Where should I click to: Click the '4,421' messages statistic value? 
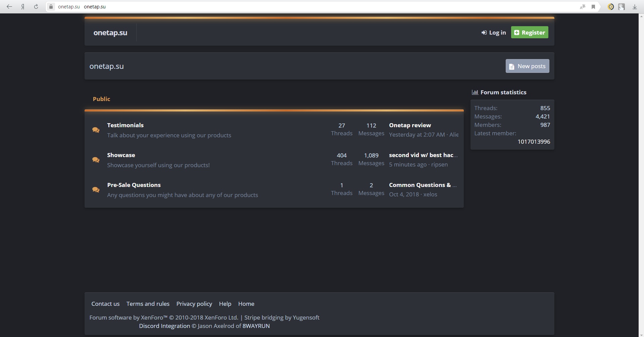coord(543,116)
